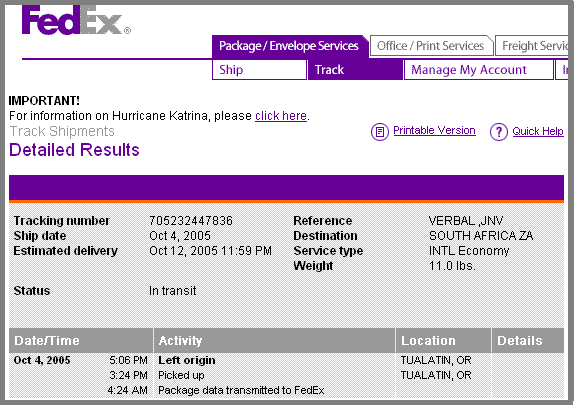Open the Freight Services tab

click(532, 46)
